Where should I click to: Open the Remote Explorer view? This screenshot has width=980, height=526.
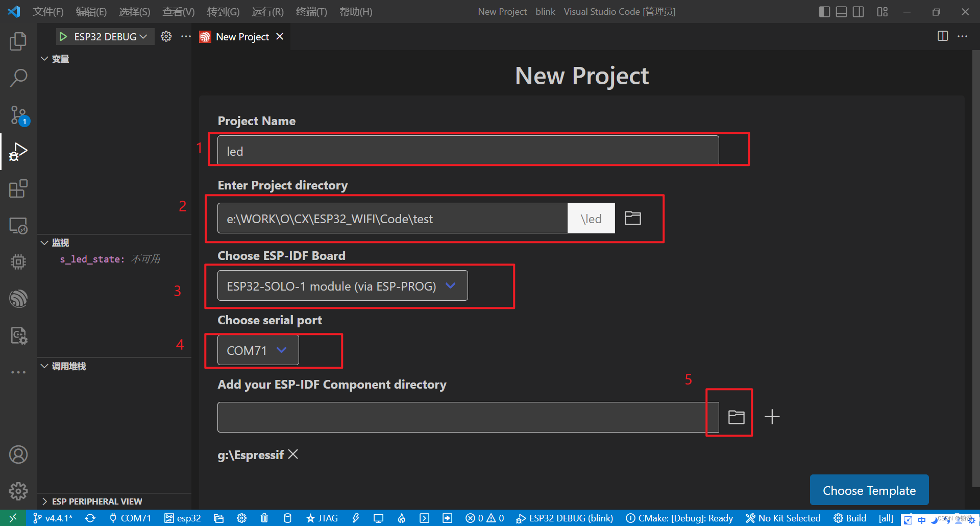(x=18, y=225)
